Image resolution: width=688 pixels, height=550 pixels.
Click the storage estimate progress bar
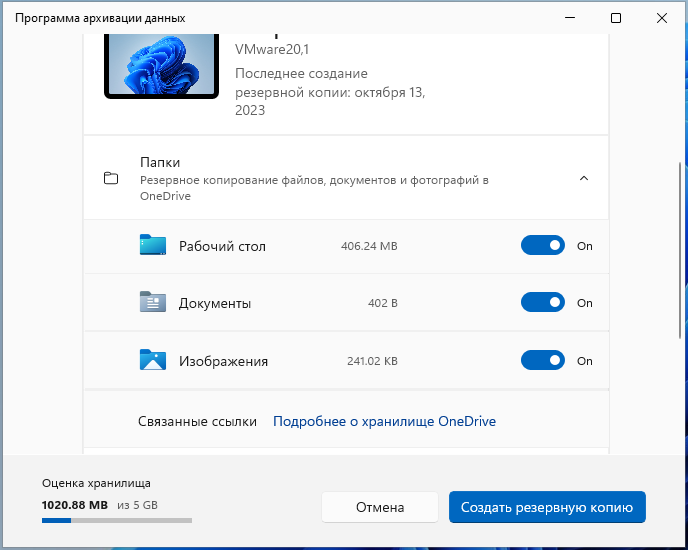coord(117,521)
